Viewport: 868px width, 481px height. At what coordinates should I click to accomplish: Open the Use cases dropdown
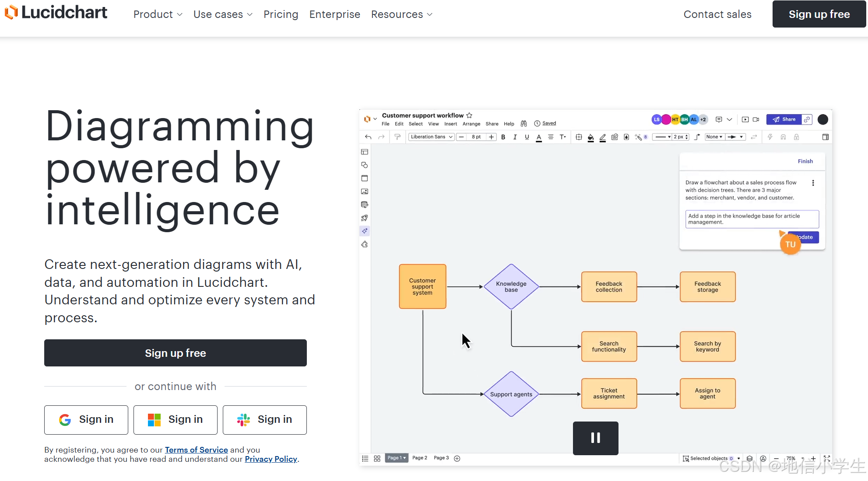tap(223, 14)
